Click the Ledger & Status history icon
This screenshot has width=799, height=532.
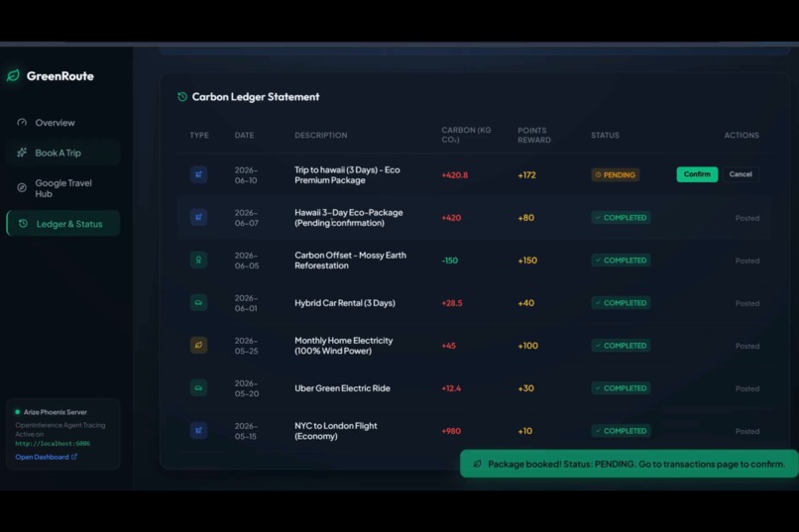tap(23, 224)
